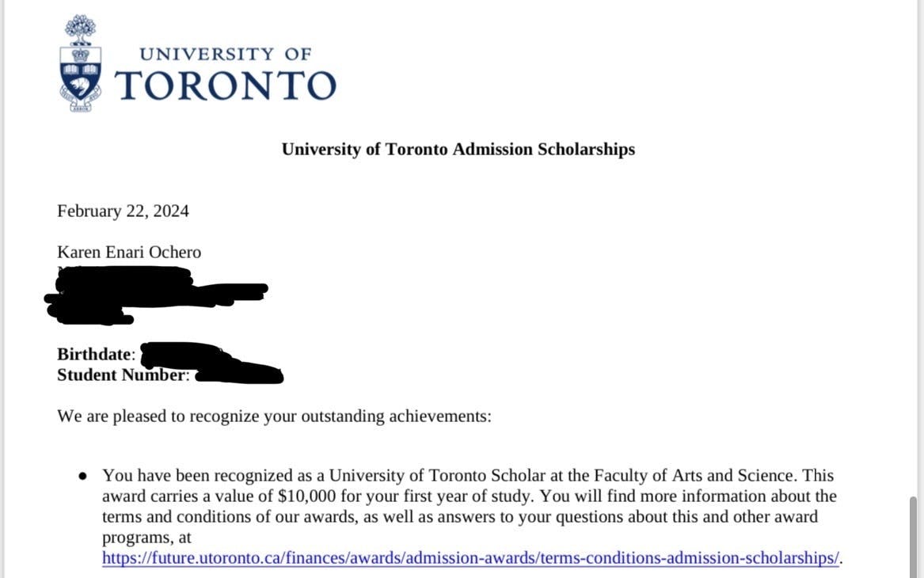Image resolution: width=924 pixels, height=578 pixels.
Task: Click the bold Student Number label
Action: click(123, 375)
